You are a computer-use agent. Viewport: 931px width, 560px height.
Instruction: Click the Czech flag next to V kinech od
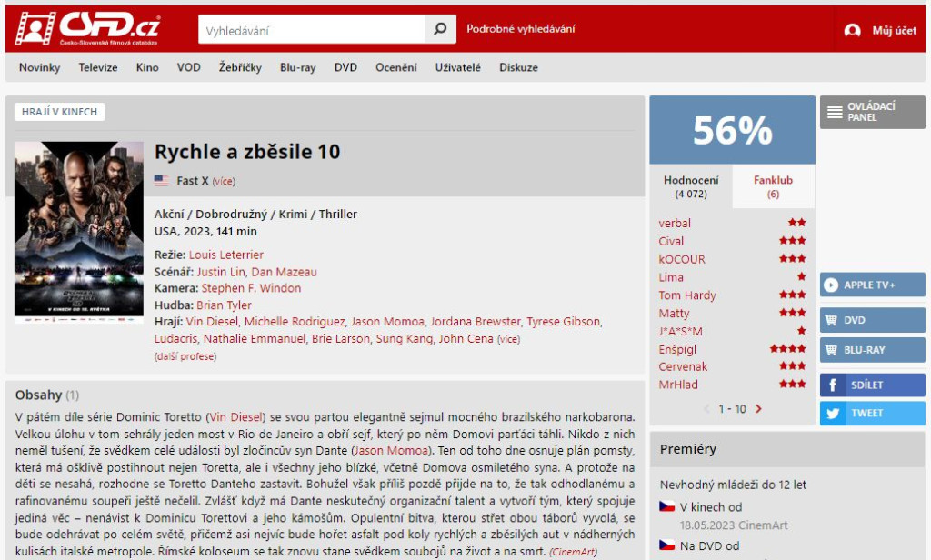tap(667, 506)
